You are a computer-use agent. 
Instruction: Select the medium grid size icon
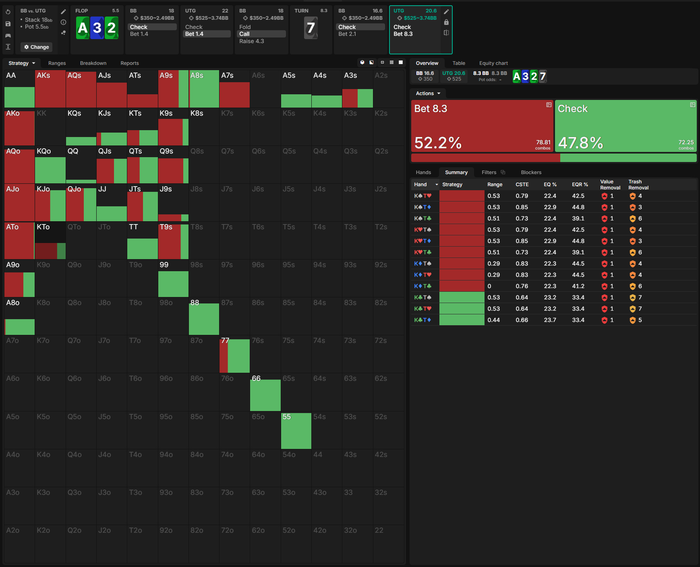tap(392, 63)
